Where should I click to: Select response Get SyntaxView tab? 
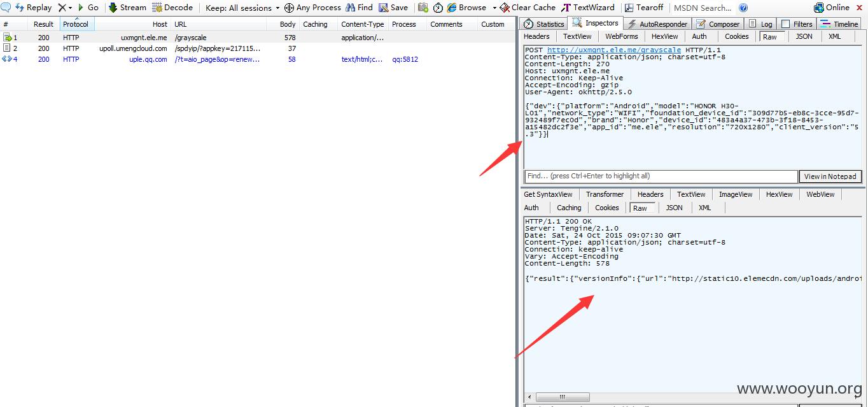click(548, 194)
